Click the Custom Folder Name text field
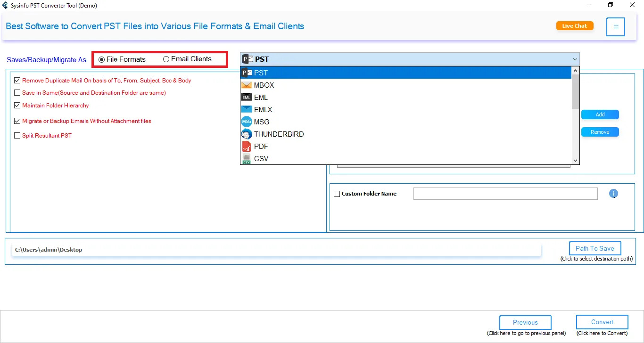Viewport: 644px width, 343px height. click(x=505, y=193)
